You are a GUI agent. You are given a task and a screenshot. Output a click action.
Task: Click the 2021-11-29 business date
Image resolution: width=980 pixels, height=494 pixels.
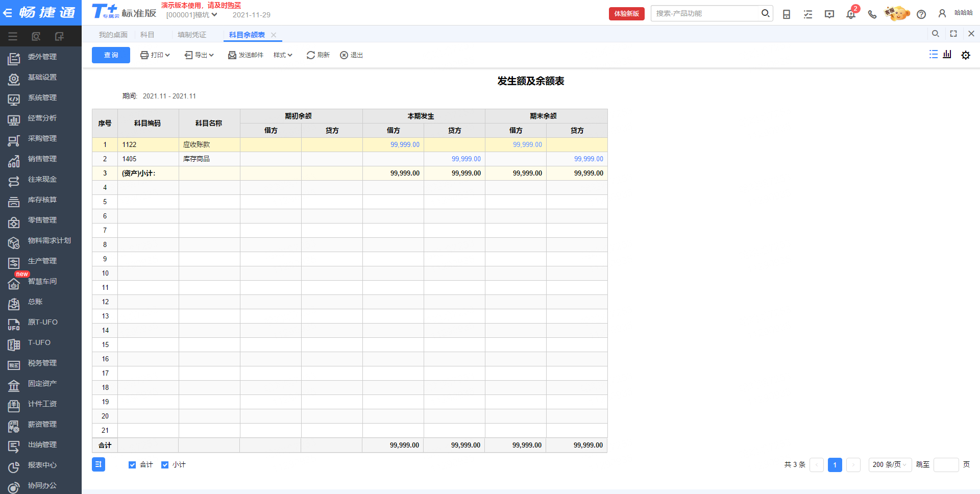(x=252, y=15)
